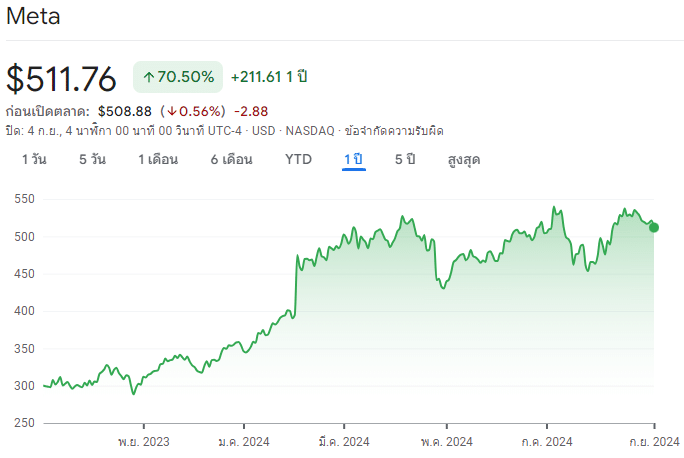Click the 500 y-axis label
This screenshot has height=458, width=684.
24,237
